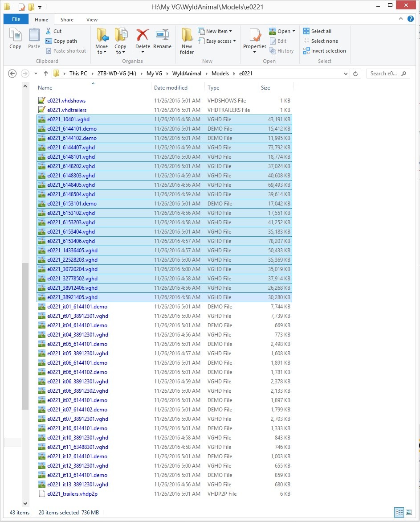Create a New folder from ribbon
This screenshot has width=420, height=522.
coord(187,41)
